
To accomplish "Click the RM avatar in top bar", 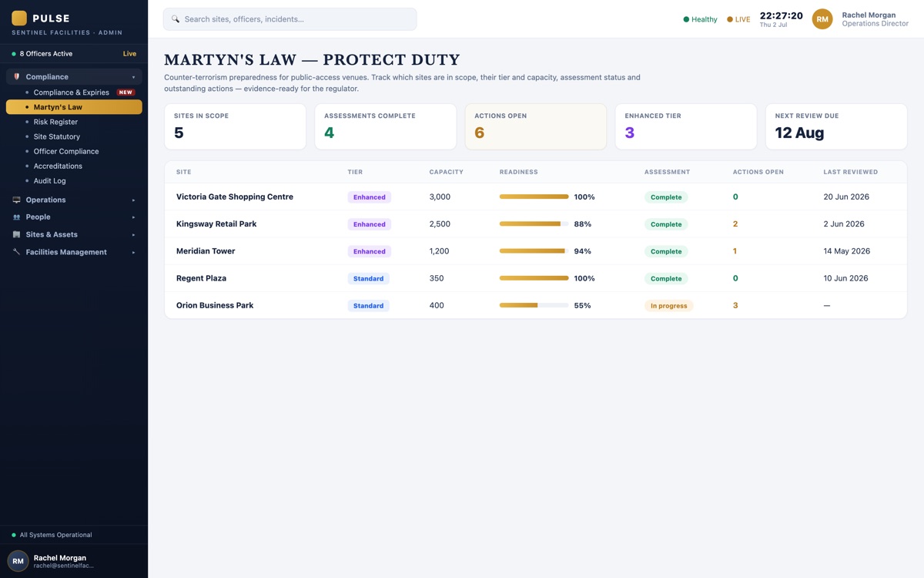I will coord(822,19).
